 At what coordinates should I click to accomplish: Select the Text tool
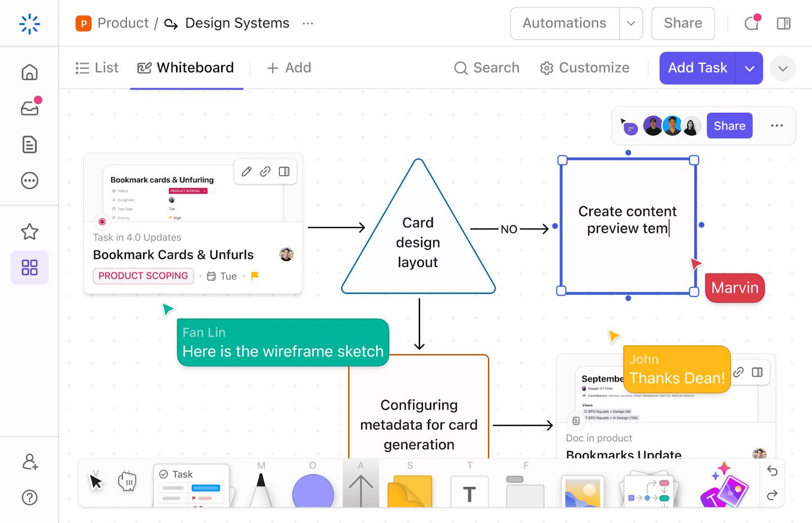pos(469,490)
